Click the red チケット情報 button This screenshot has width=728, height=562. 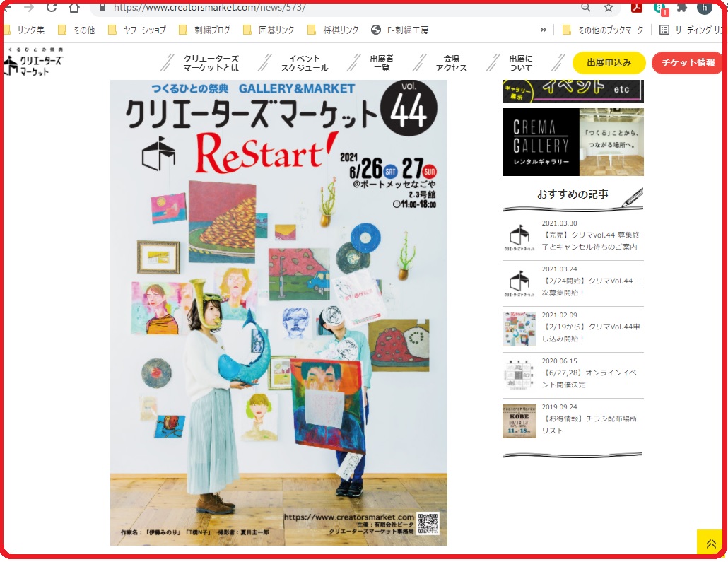688,63
